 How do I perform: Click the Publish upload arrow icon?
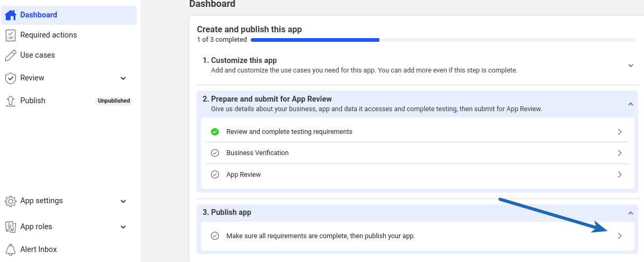(11, 101)
